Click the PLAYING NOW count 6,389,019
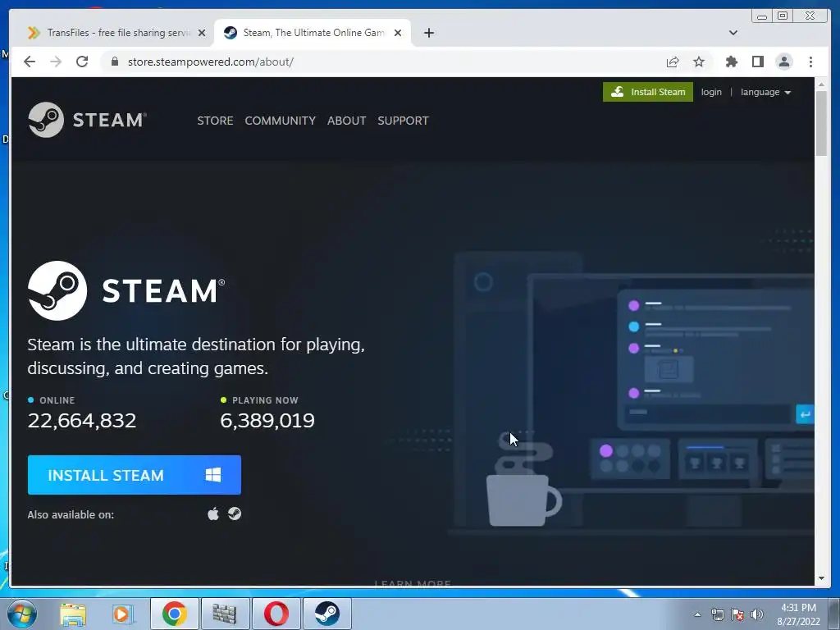840x630 pixels. point(267,421)
